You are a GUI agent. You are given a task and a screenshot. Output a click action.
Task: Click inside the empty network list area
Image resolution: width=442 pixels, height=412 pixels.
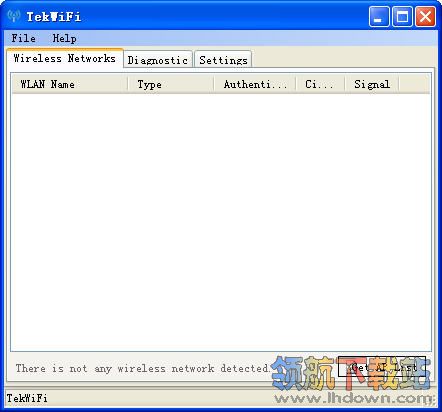point(221,222)
